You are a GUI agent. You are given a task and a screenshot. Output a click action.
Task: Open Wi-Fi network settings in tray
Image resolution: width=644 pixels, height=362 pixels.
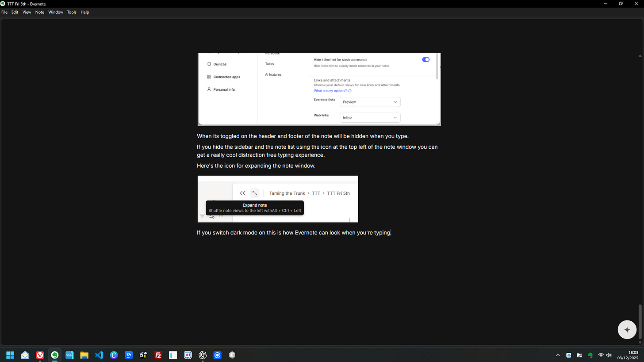601,355
